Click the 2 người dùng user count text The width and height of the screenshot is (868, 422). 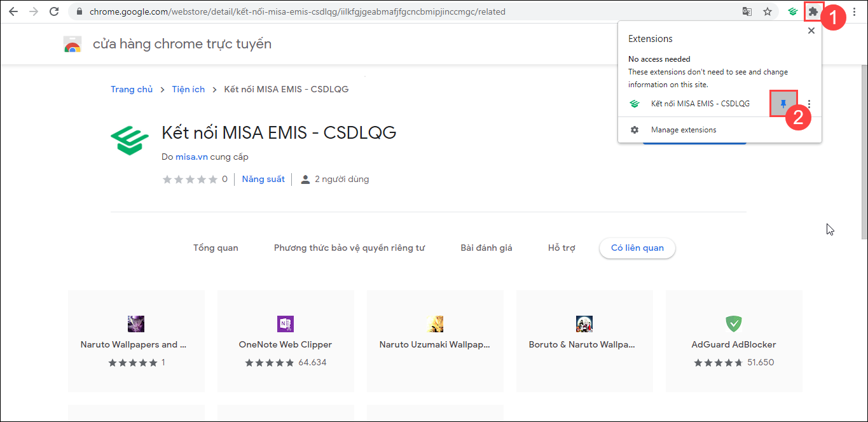[x=342, y=179]
